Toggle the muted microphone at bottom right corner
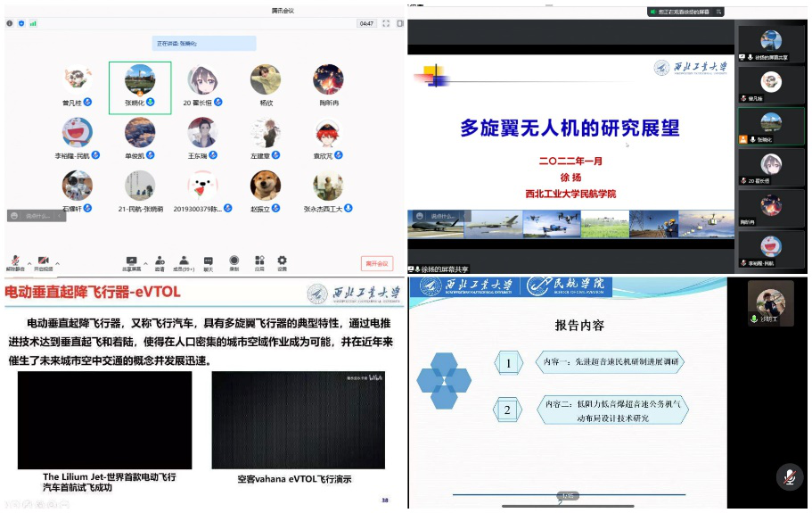Screen dimensions: 812x513 pos(789,477)
